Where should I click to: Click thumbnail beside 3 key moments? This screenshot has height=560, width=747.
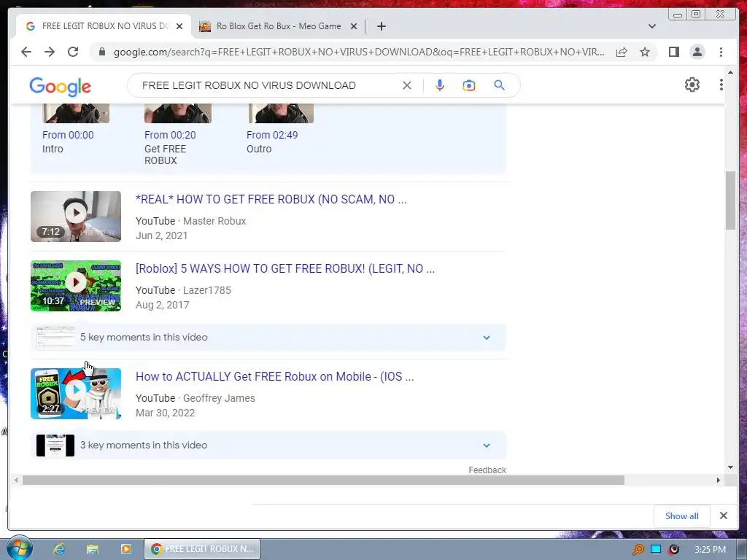(55, 446)
